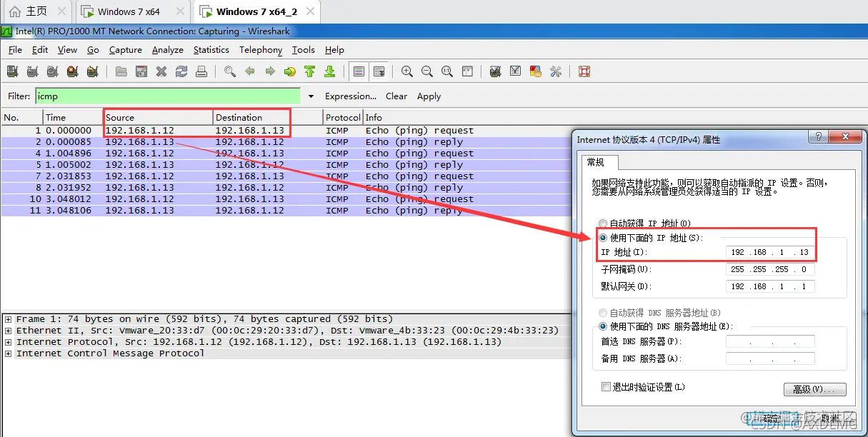Focus the icmp filter input field
This screenshot has height=437, width=868.
[168, 96]
